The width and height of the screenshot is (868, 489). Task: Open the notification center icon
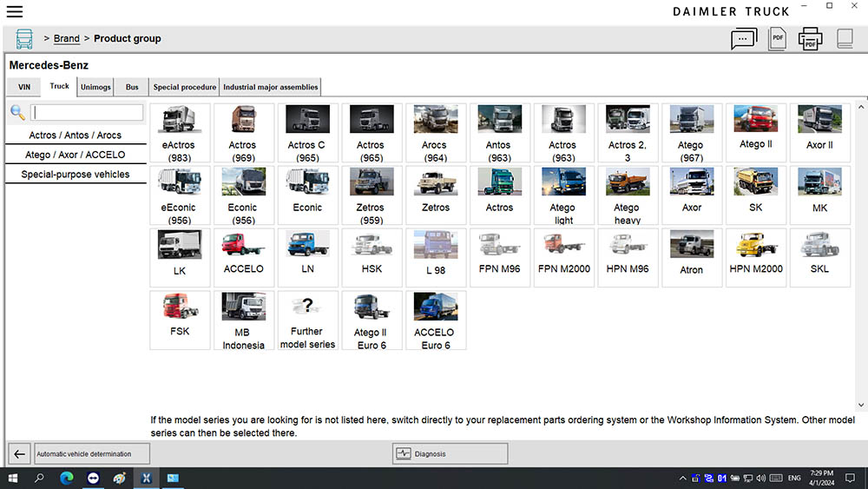pos(851,478)
